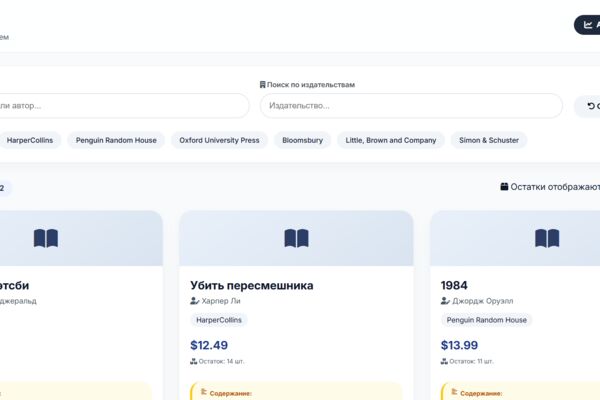Select the Oxford University Press chip
The height and width of the screenshot is (400, 600).
click(x=219, y=140)
